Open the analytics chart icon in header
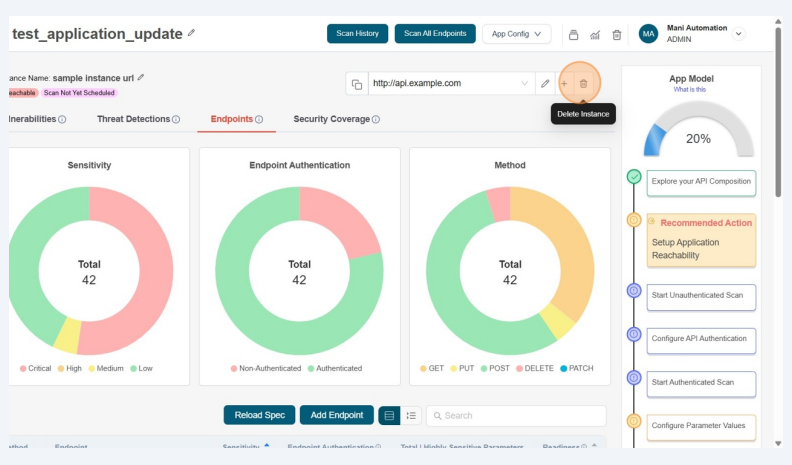The width and height of the screenshot is (792, 465). (x=595, y=34)
